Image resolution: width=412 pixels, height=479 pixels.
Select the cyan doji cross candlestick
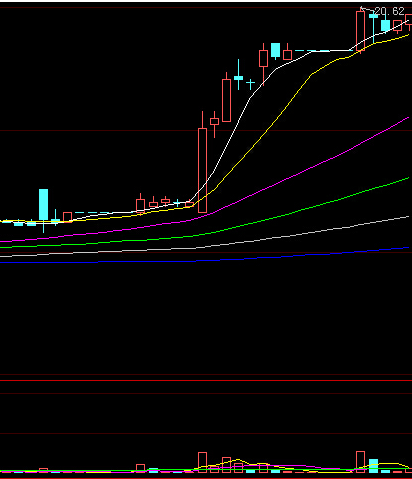pyautogui.click(x=250, y=83)
